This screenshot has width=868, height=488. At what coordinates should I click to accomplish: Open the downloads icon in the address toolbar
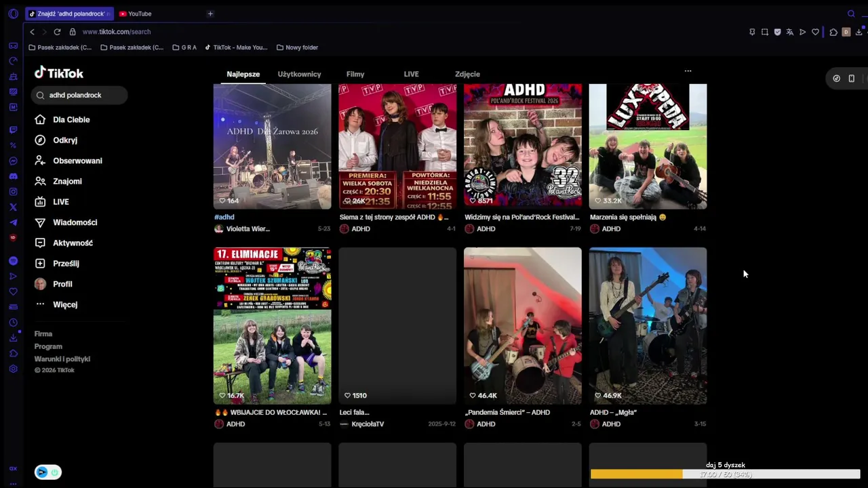click(859, 32)
